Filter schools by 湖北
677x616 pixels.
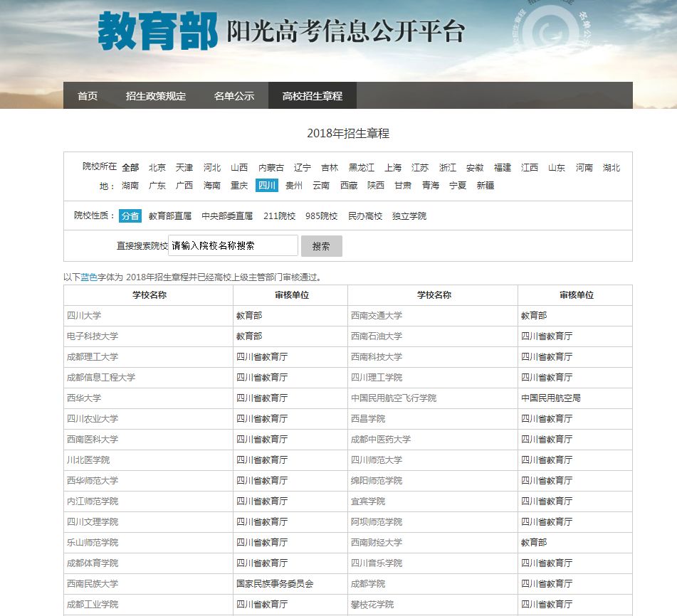612,167
